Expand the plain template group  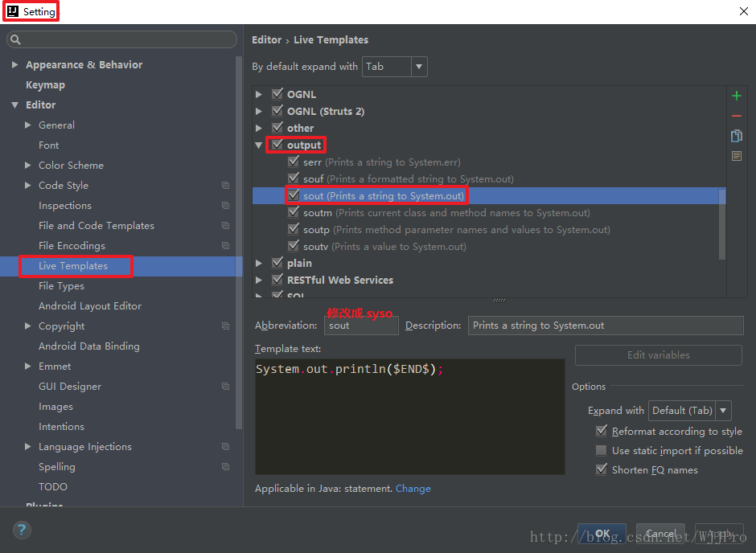[x=259, y=264]
